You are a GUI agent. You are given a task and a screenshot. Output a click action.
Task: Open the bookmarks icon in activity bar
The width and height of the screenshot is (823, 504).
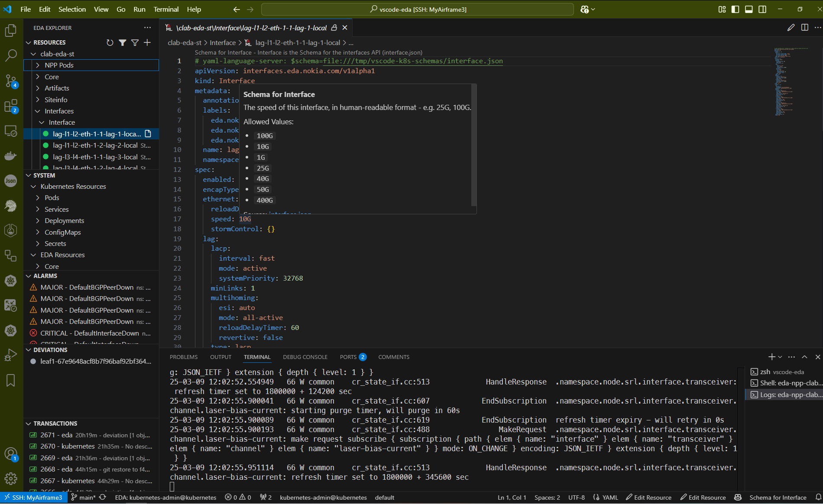[11, 380]
